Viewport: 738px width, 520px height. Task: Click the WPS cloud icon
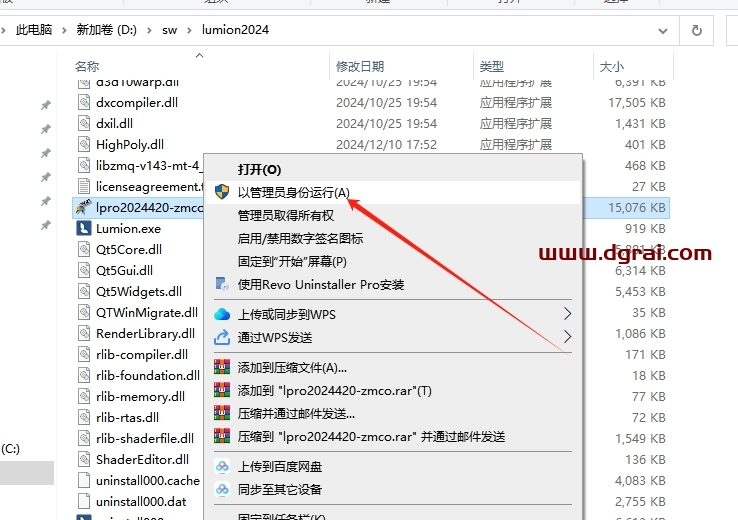[222, 314]
